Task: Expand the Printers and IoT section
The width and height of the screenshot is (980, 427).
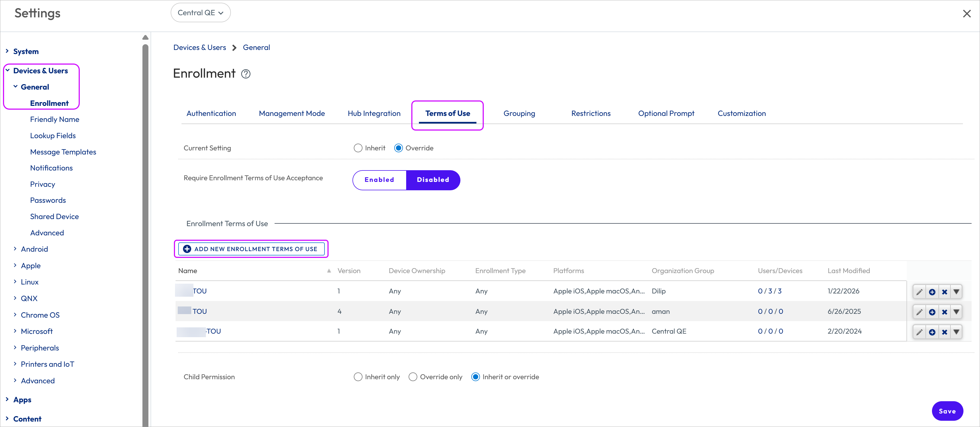Action: (x=15, y=364)
